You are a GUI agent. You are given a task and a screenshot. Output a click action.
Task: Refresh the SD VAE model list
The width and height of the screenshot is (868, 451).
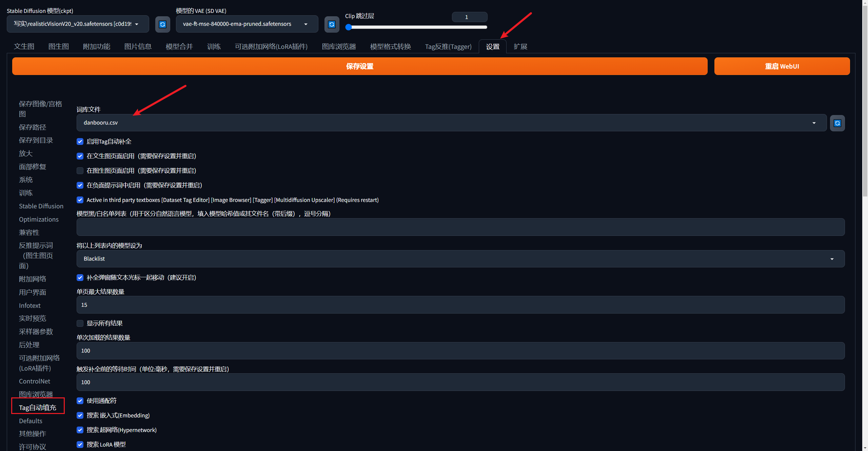click(x=332, y=24)
